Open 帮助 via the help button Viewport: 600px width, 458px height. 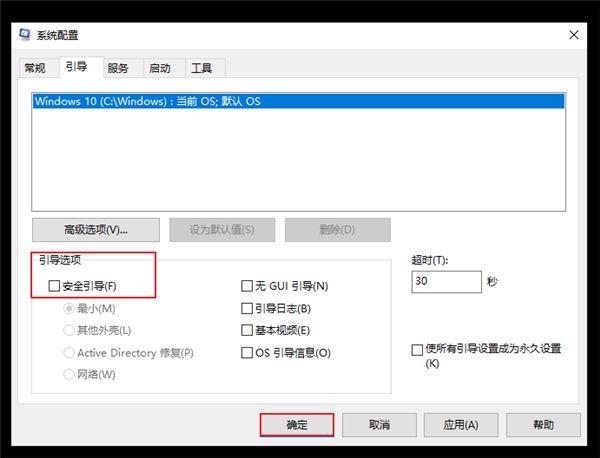tap(543, 425)
